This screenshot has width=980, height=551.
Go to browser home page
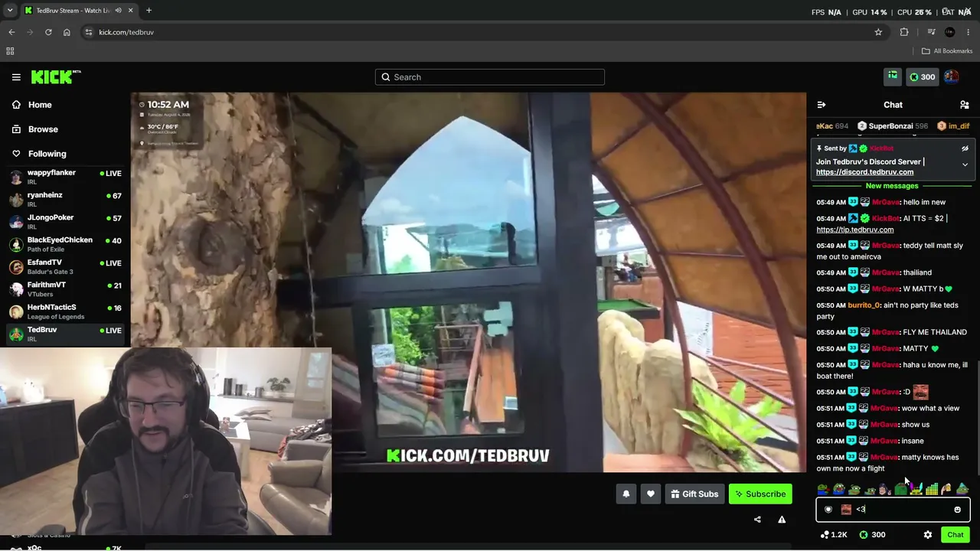[x=67, y=32]
